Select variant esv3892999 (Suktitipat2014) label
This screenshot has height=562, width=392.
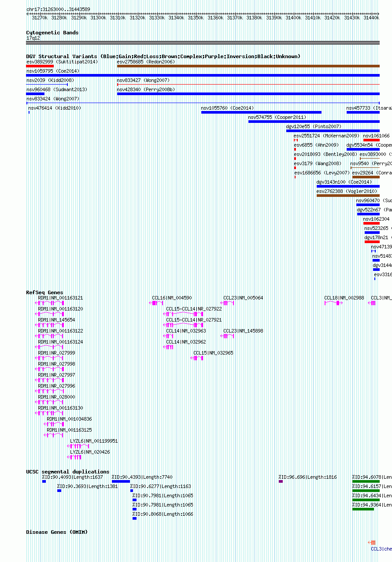[62, 62]
